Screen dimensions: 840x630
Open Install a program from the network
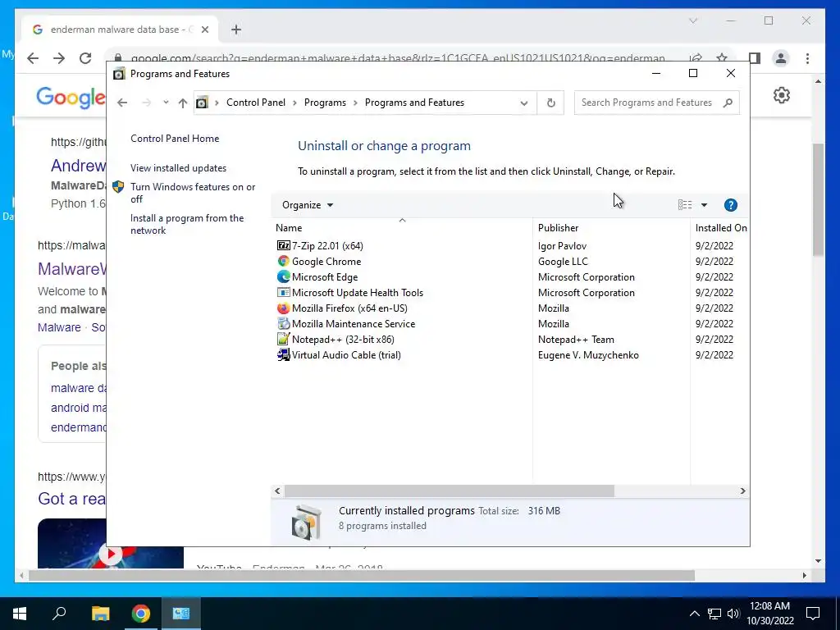186,224
